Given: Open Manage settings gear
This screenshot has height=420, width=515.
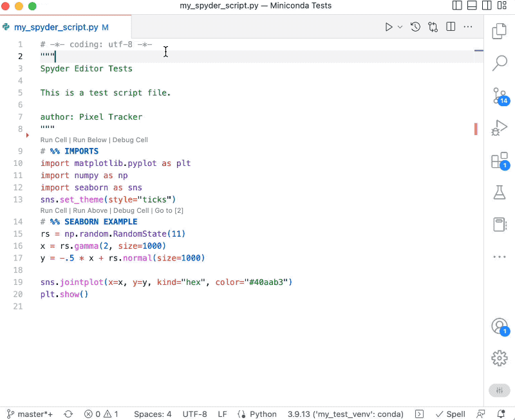Looking at the screenshot, I should pos(500,358).
